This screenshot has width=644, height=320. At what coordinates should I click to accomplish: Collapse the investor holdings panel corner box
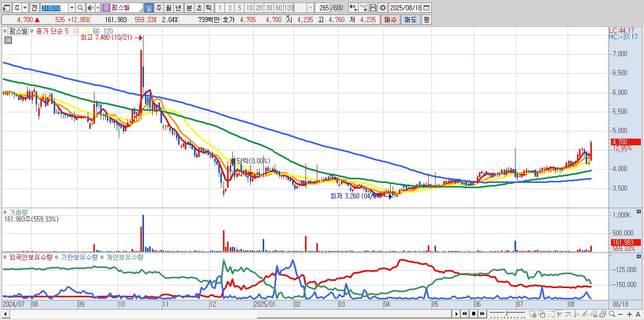(x=639, y=256)
